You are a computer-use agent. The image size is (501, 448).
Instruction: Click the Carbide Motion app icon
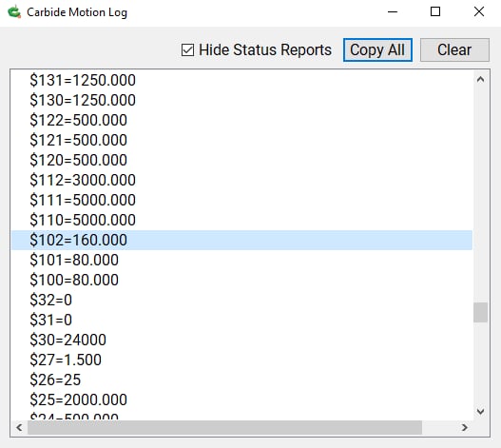(x=14, y=11)
